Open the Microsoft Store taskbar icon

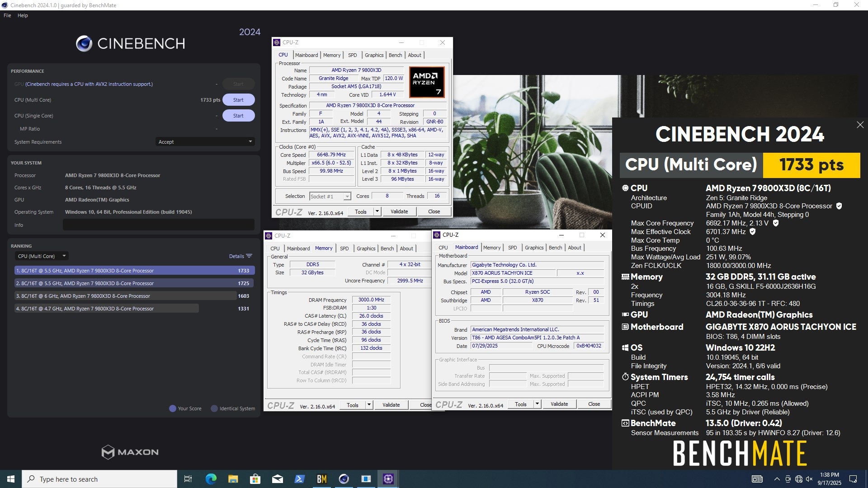255,479
